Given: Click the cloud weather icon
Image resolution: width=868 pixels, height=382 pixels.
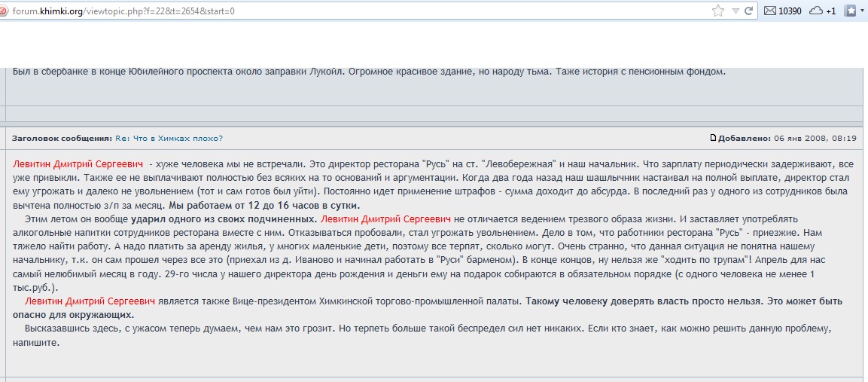Looking at the screenshot, I should 815,11.
